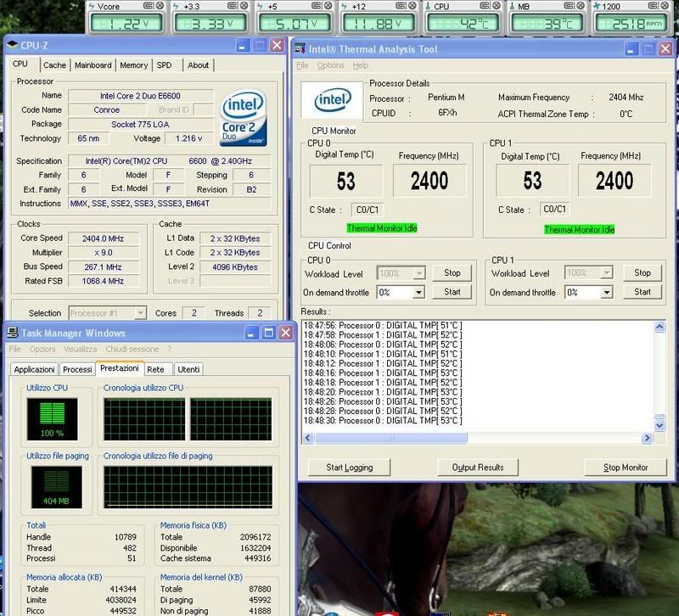Click the lightning bolt icon on the Vcore gadget
Screen dimensions: 679x616
click(x=92, y=6)
